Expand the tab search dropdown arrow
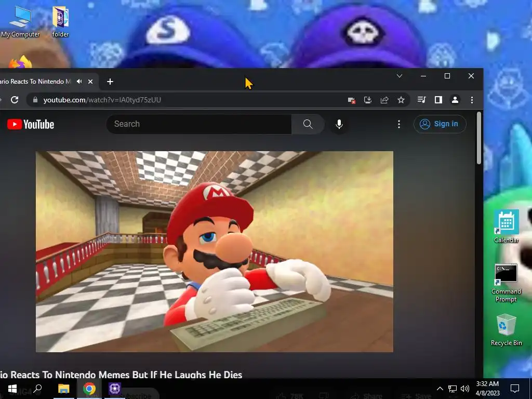The width and height of the screenshot is (532, 399). tap(400, 76)
